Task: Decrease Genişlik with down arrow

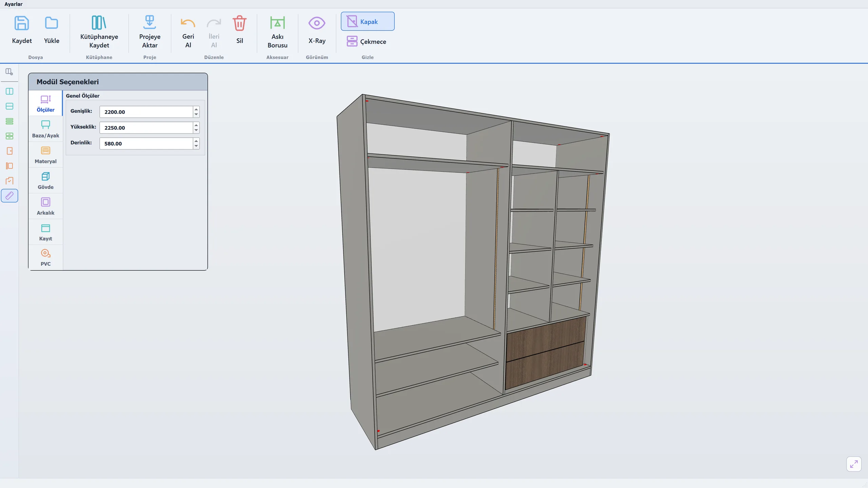Action: coord(196,115)
